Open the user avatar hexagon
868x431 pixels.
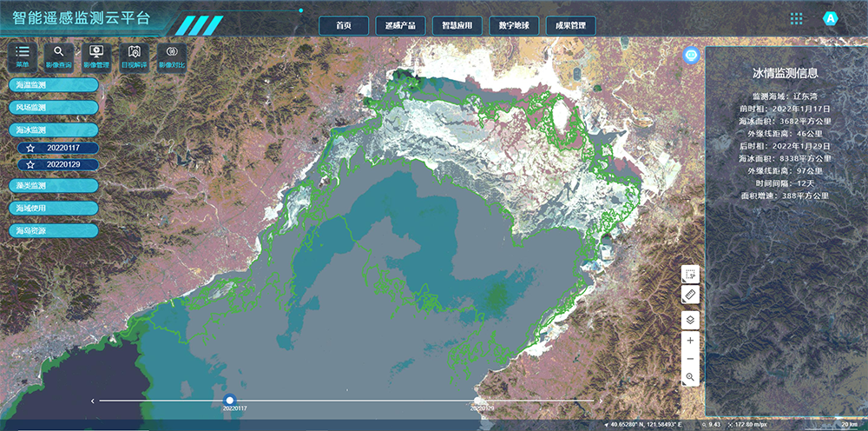click(831, 18)
